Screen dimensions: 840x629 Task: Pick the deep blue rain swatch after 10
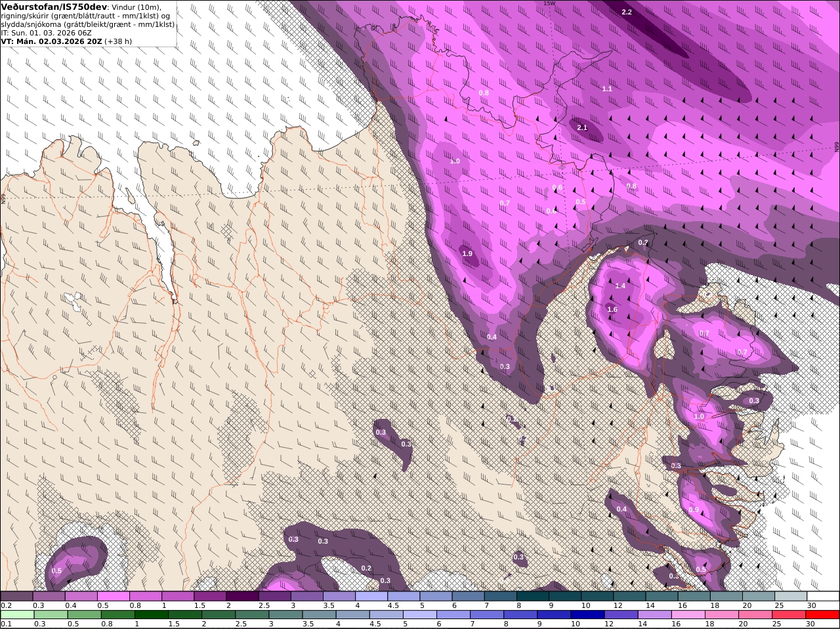click(587, 615)
